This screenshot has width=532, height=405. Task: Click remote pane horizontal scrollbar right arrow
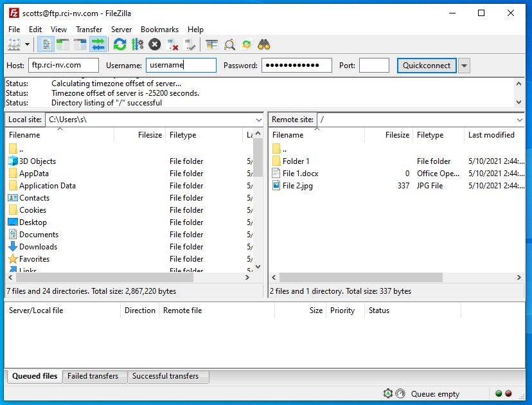519,277
